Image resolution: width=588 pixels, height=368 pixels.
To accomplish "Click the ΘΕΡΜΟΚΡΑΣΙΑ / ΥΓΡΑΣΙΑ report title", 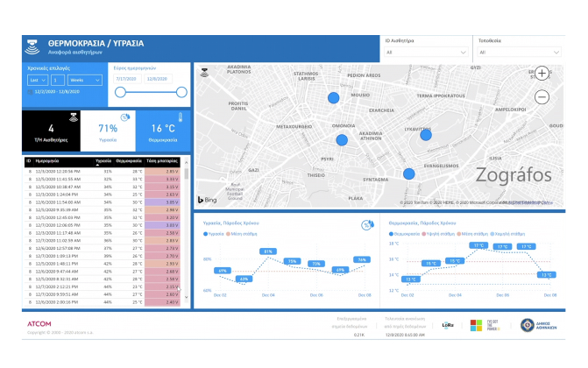I will pos(96,44).
